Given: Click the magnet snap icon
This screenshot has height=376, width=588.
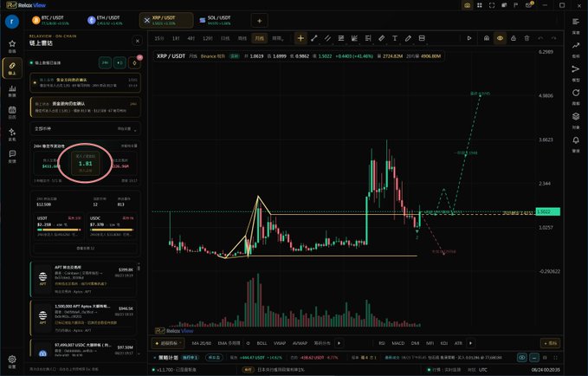Looking at the screenshot, I should 487,38.
